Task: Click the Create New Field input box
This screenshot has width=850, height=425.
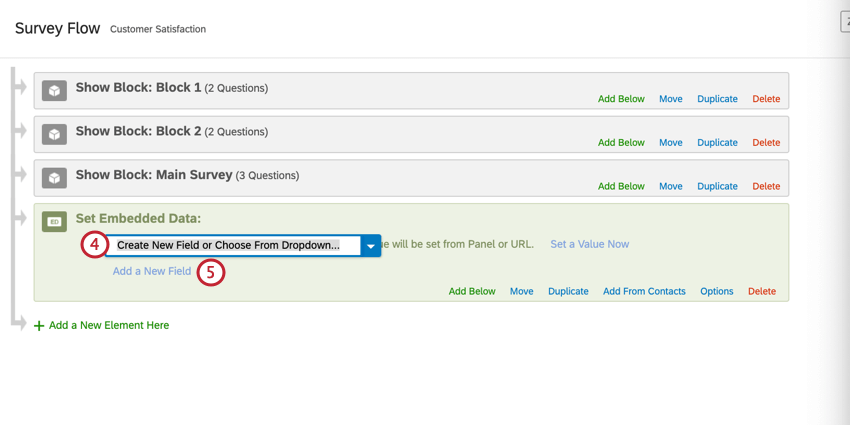Action: 233,245
